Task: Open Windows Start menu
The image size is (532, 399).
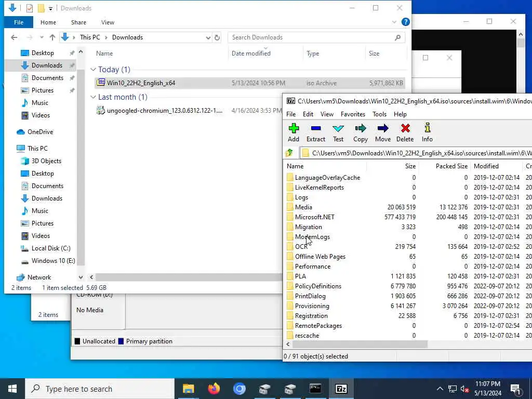Action: pos(12,389)
